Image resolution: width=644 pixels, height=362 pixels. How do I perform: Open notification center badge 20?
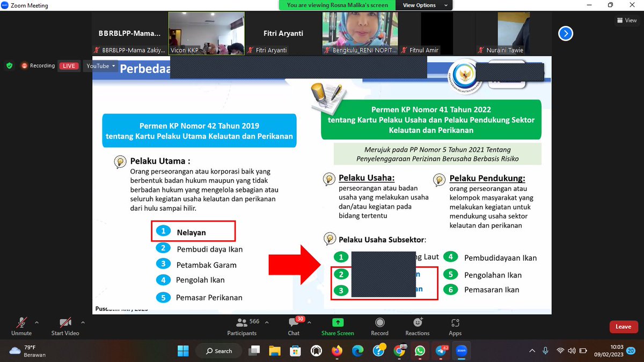[631, 351]
